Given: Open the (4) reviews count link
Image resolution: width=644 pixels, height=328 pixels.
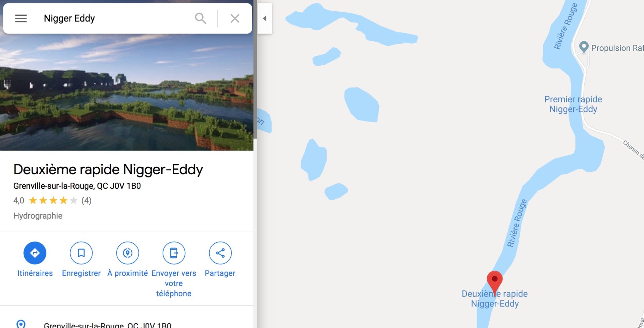Looking at the screenshot, I should (x=86, y=200).
